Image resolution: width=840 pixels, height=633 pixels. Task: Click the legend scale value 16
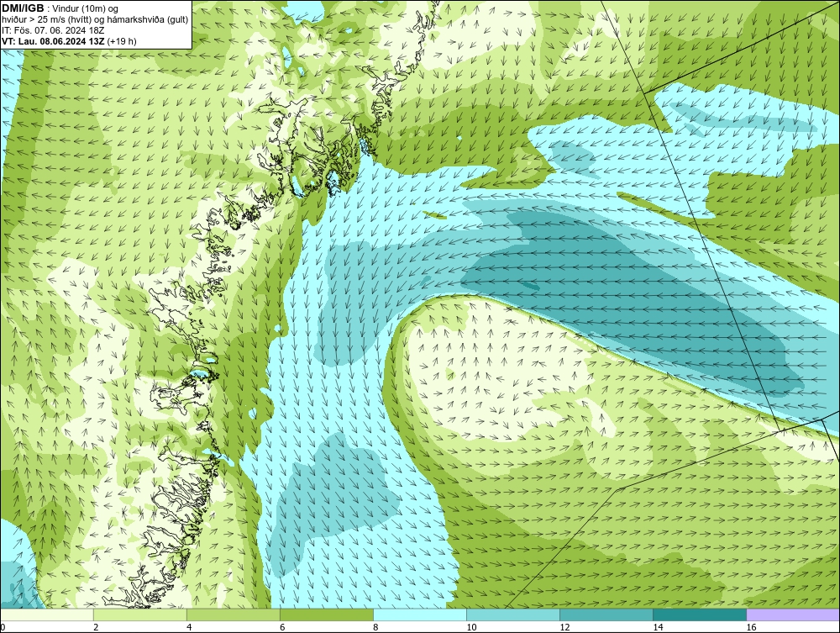point(752,627)
